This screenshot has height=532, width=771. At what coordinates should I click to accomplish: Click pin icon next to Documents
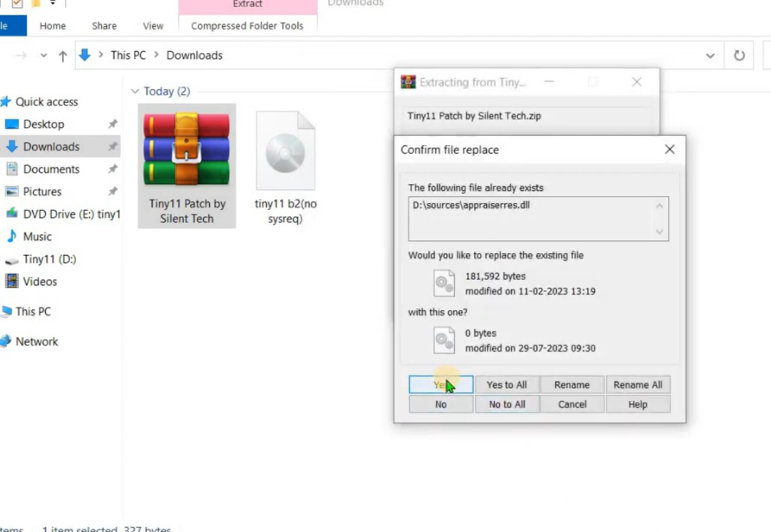(x=113, y=169)
